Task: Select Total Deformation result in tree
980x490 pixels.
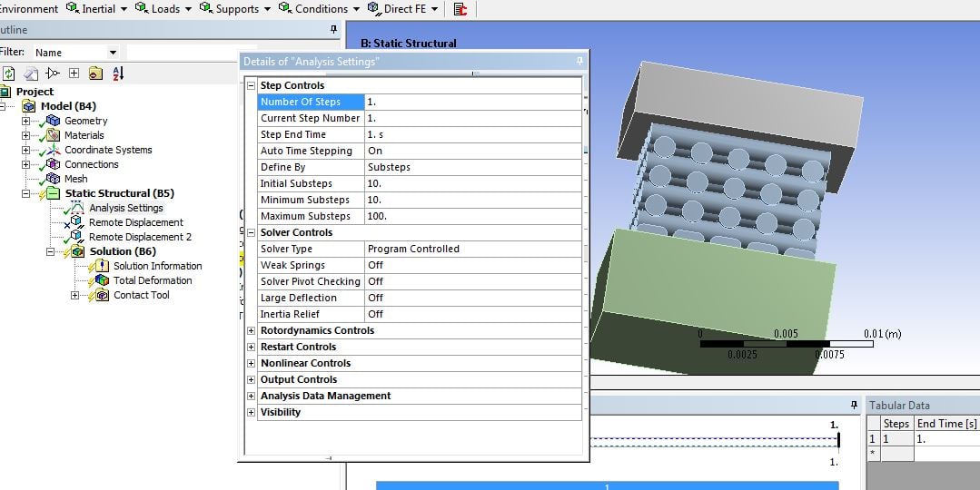Action: click(153, 280)
